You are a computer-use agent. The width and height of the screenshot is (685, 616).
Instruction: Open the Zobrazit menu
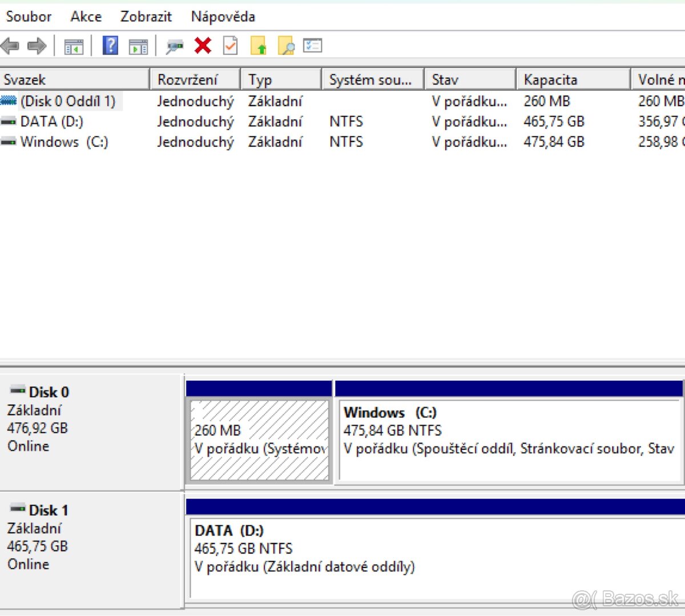(146, 17)
